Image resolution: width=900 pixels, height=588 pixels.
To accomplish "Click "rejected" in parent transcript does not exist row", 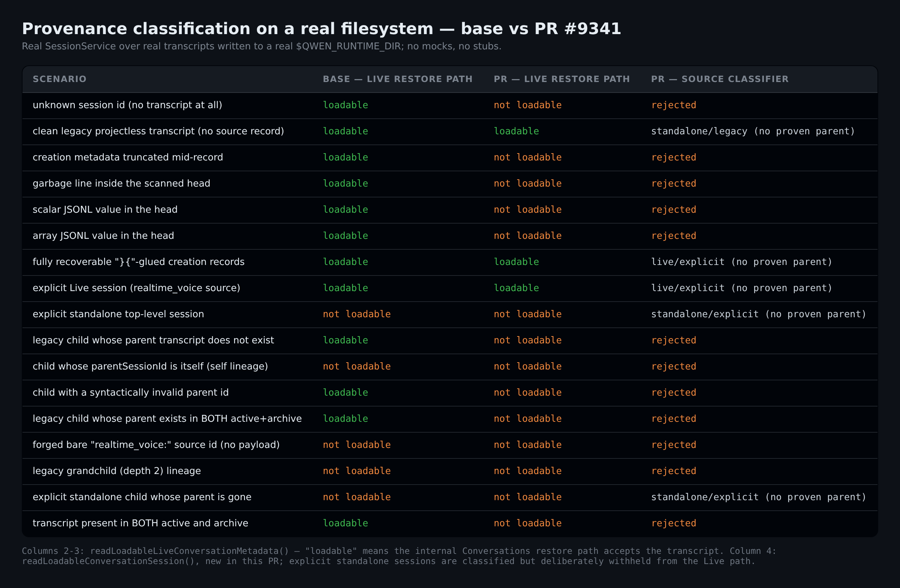I will [x=674, y=340].
